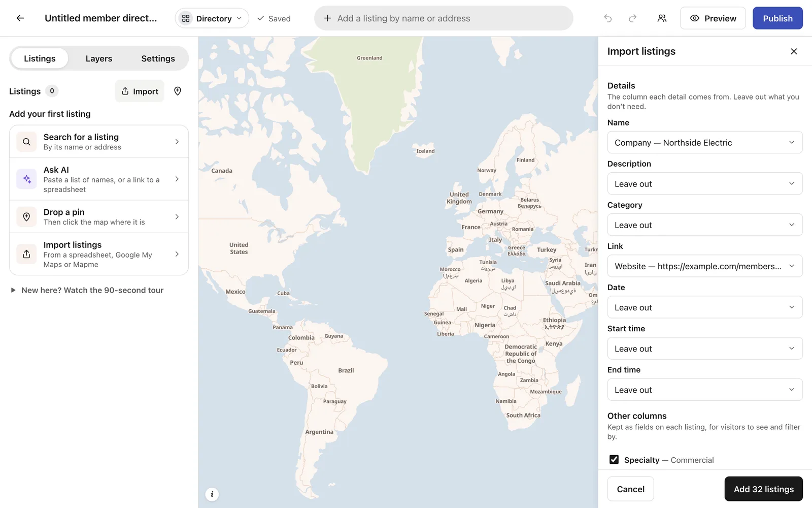
Task: Click the listings count badge 0
Action: point(52,91)
